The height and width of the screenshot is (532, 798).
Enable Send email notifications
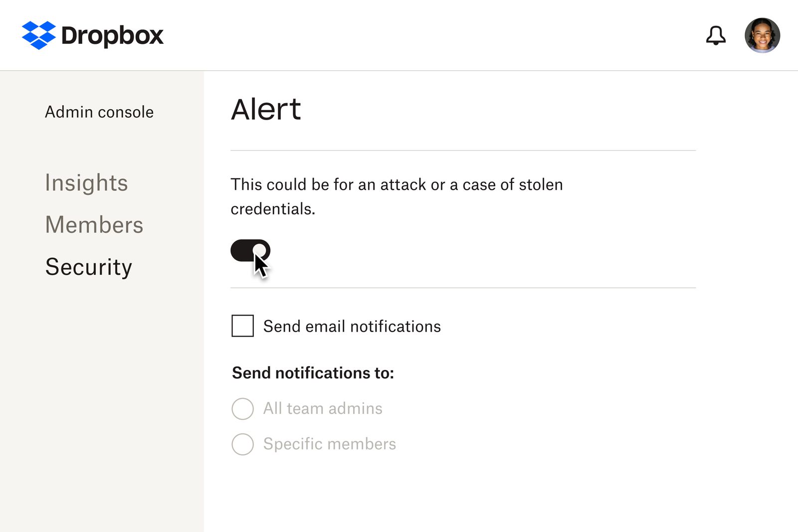(x=242, y=326)
